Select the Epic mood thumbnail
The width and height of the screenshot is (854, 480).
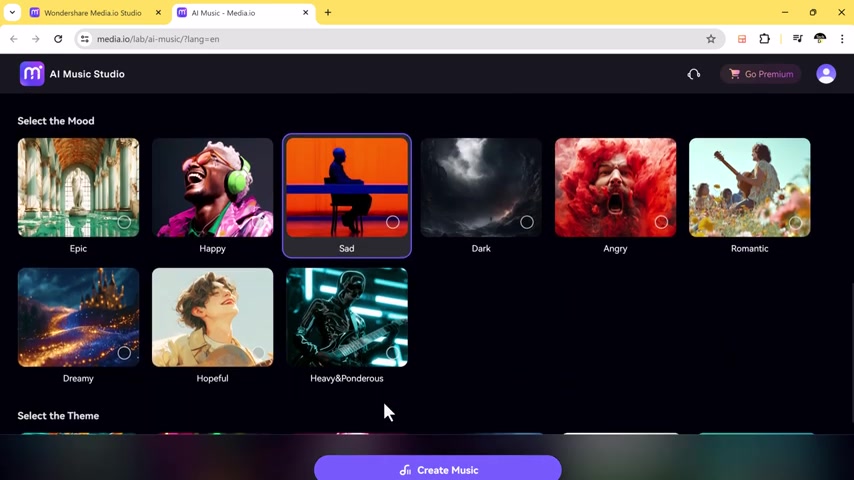tap(78, 187)
